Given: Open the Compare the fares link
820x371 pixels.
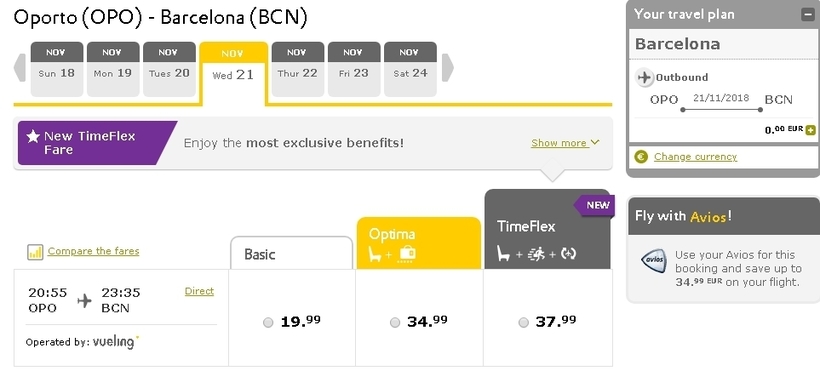Looking at the screenshot, I should click(x=94, y=251).
